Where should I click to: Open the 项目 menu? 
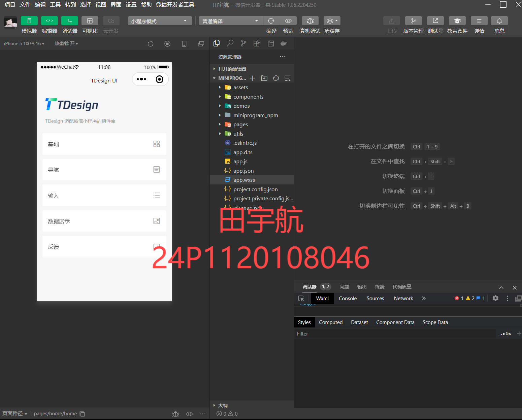pos(10,5)
